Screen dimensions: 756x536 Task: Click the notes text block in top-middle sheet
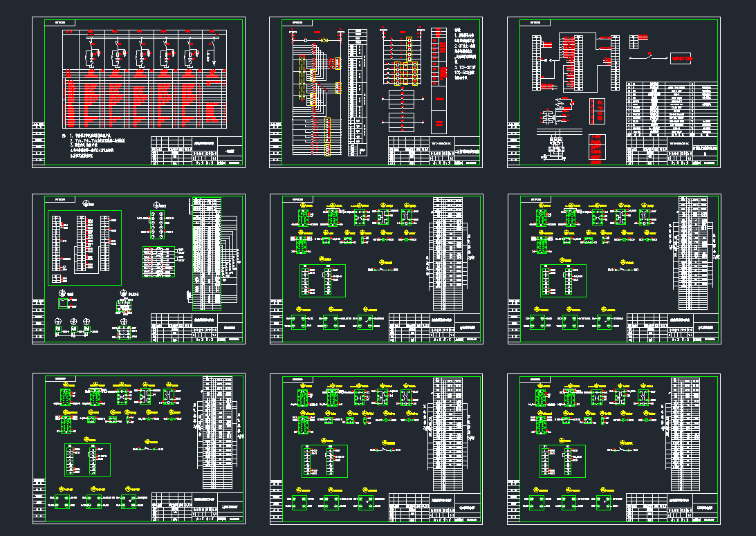[x=465, y=55]
